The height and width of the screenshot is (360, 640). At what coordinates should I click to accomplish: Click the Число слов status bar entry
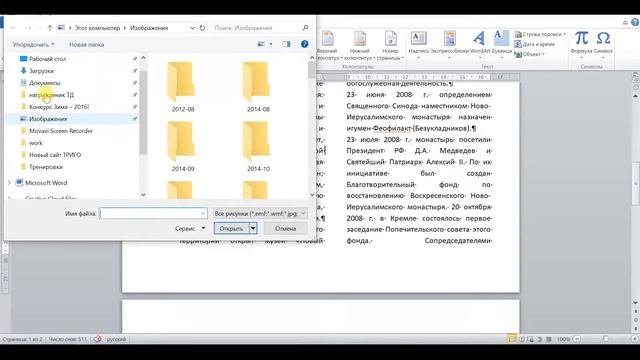click(x=68, y=339)
